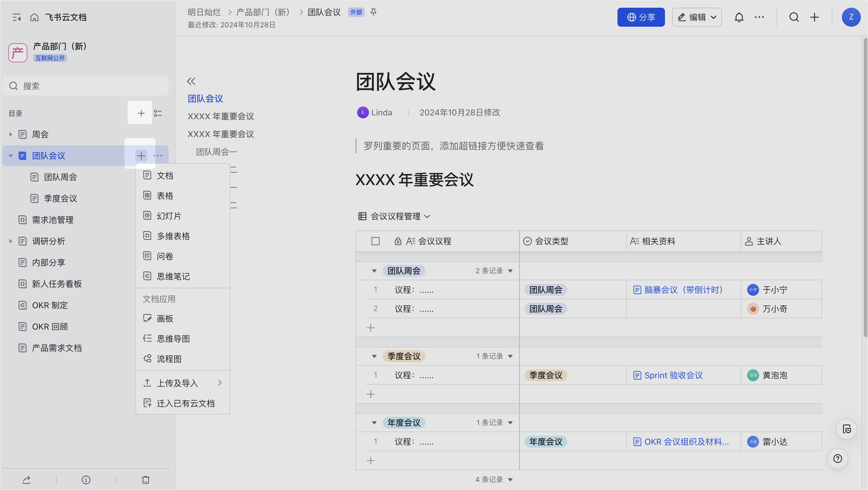Open the 编辑 mode dropdown
This screenshot has height=490, width=868.
pyautogui.click(x=696, y=17)
